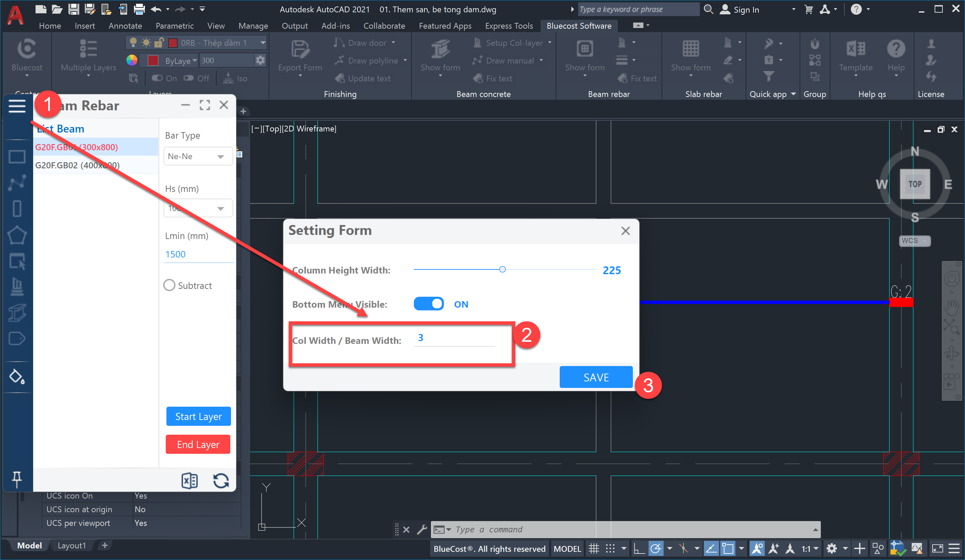965x560 pixels.
Task: Open the Express Tools ribbon tab
Action: (508, 26)
